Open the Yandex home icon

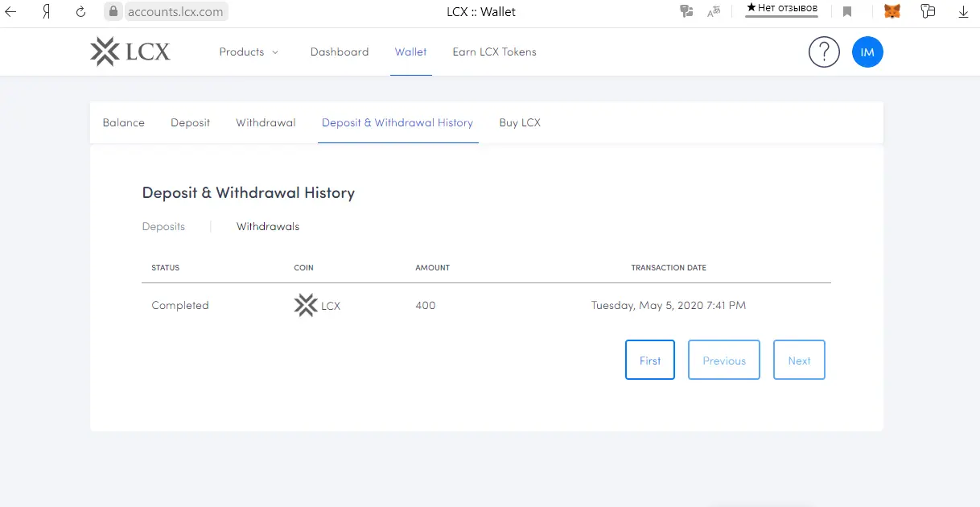pyautogui.click(x=47, y=12)
